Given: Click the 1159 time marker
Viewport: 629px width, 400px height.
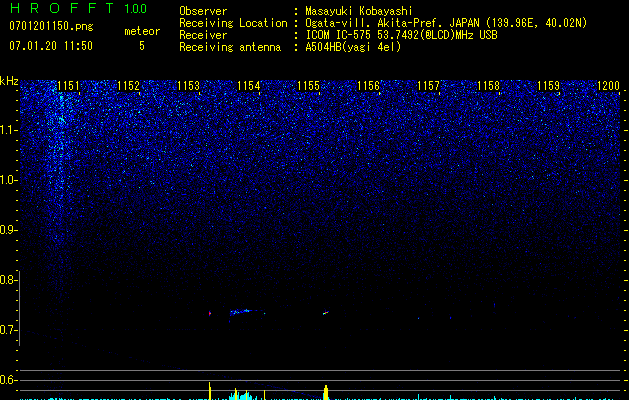Looking at the screenshot, I should pos(548,86).
